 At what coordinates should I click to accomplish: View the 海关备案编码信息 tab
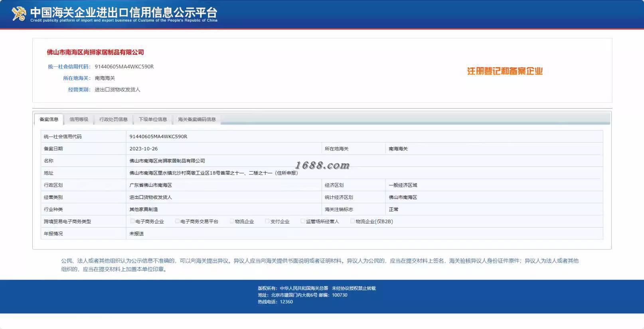pyautogui.click(x=197, y=119)
